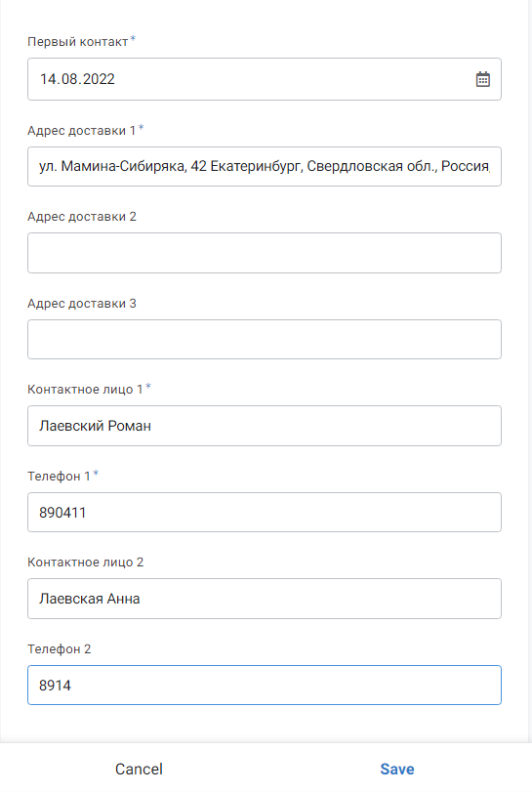Cancel the form changes
The height and width of the screenshot is (792, 532).
139,769
